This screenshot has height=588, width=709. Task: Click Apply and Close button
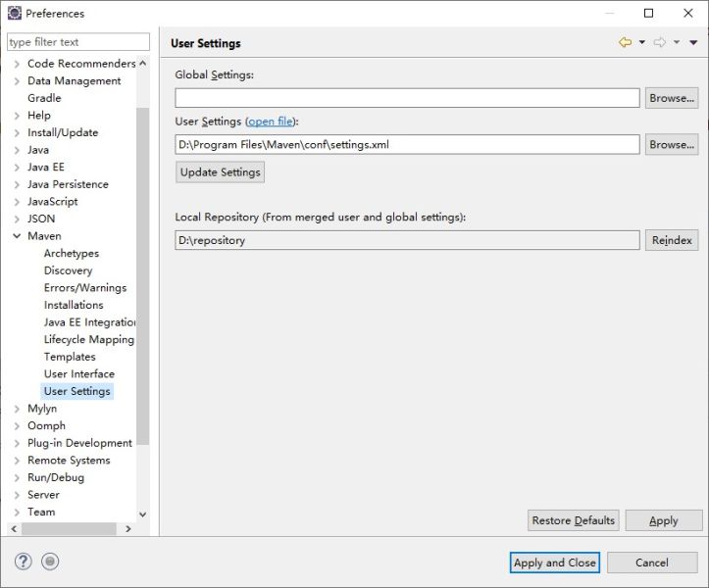[x=554, y=563]
